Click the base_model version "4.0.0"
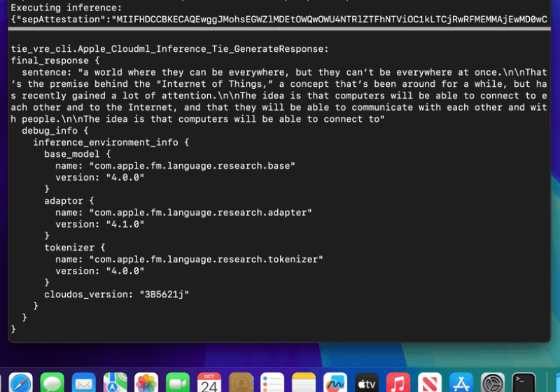 125,177
